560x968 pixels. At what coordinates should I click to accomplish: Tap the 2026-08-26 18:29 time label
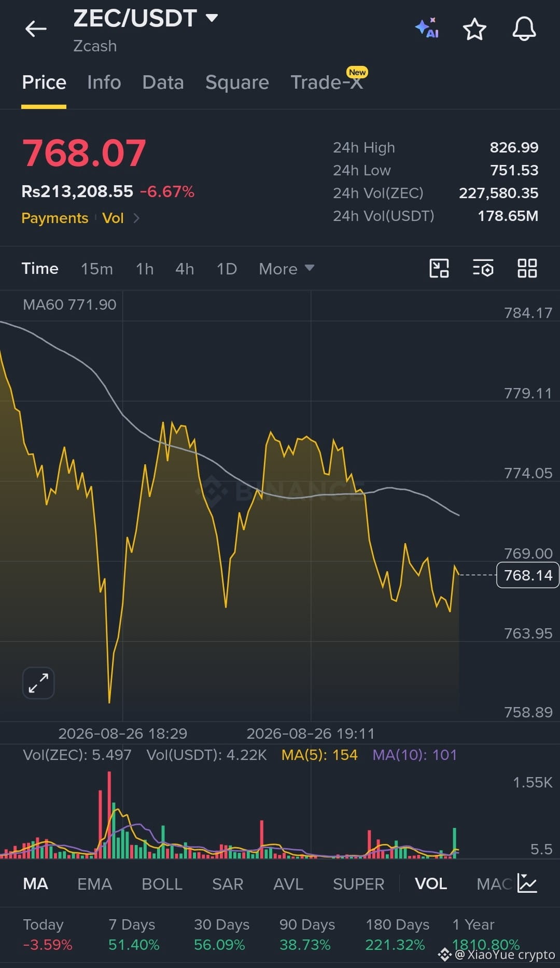pos(122,734)
